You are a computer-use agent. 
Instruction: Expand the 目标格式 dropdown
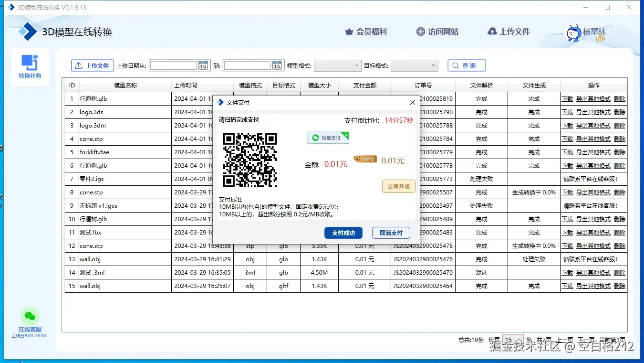[414, 66]
